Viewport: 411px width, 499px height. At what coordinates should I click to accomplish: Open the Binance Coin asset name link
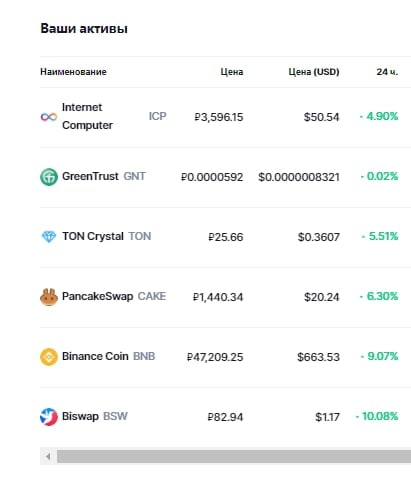click(95, 356)
